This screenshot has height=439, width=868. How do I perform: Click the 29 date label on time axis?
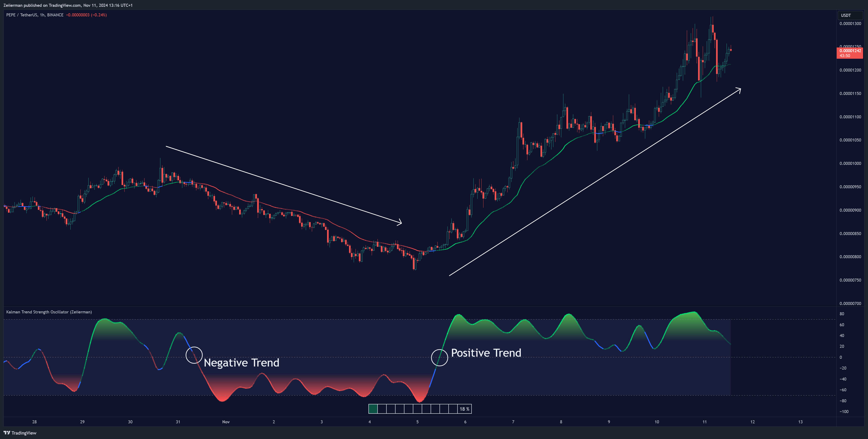(82, 422)
